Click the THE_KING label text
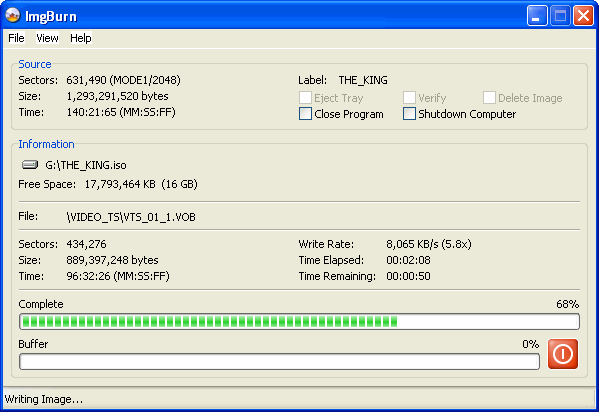 click(x=363, y=80)
